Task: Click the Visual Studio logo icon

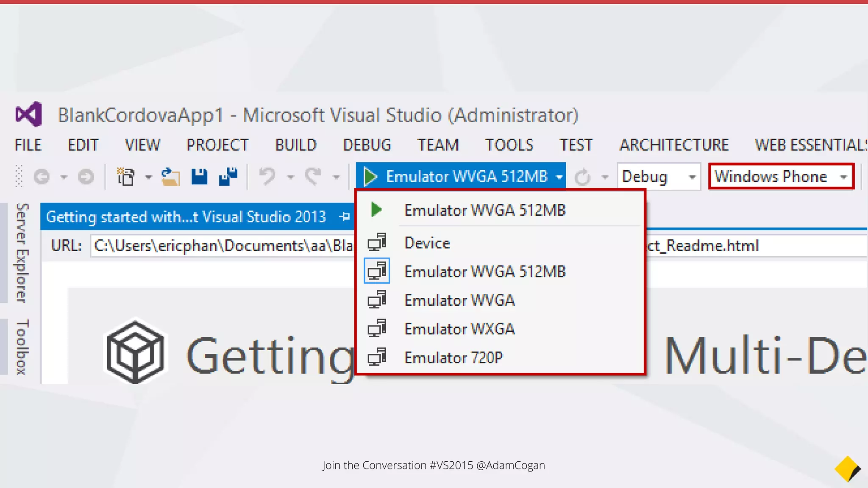Action: [28, 114]
